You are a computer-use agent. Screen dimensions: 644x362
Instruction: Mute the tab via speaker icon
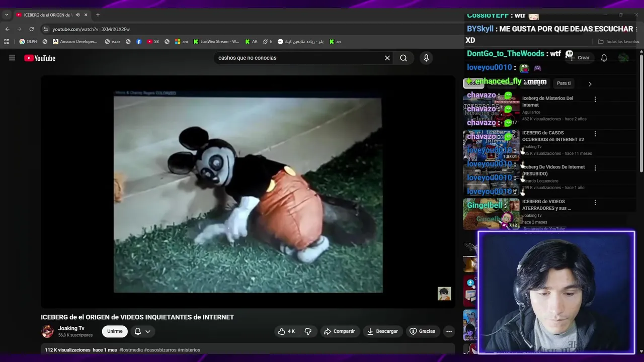[x=77, y=15]
